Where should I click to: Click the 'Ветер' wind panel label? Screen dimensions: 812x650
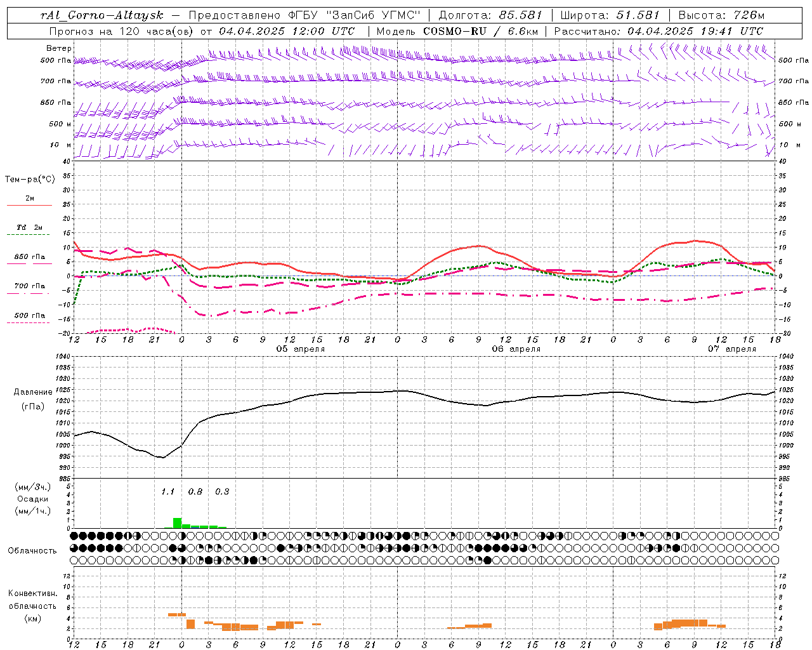pyautogui.click(x=59, y=48)
